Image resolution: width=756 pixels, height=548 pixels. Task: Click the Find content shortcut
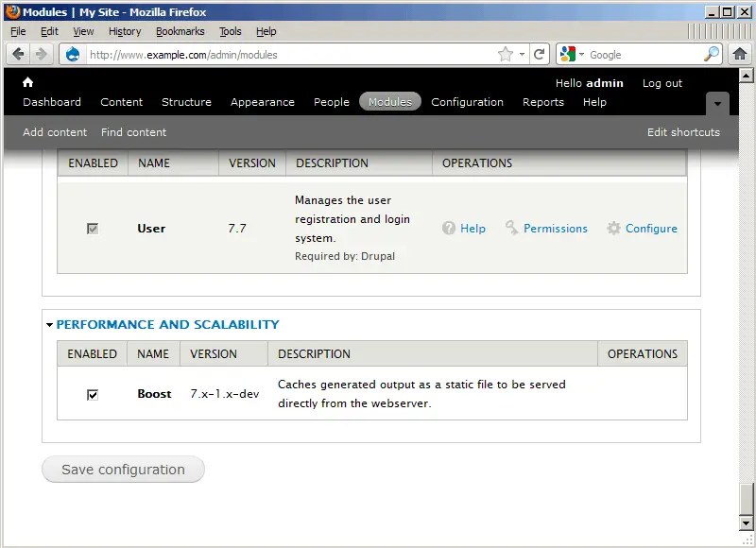pos(133,132)
